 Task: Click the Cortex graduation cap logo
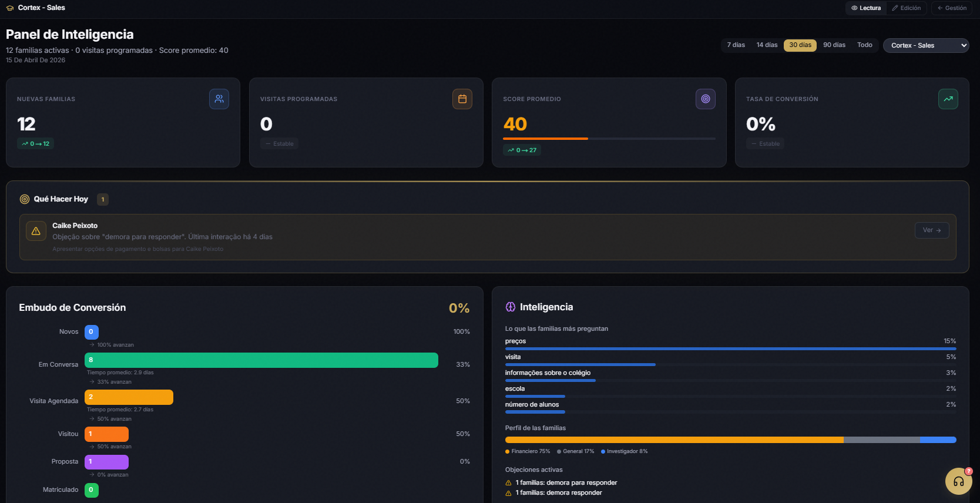point(10,8)
